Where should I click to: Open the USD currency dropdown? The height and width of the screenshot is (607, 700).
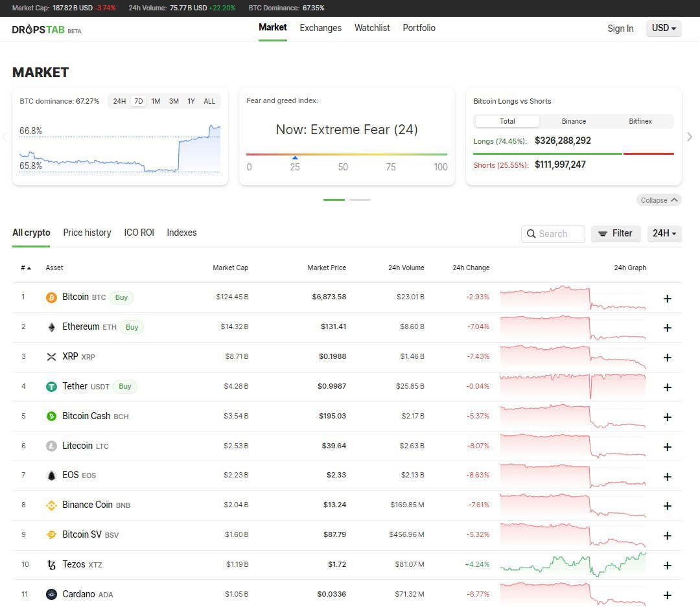663,29
